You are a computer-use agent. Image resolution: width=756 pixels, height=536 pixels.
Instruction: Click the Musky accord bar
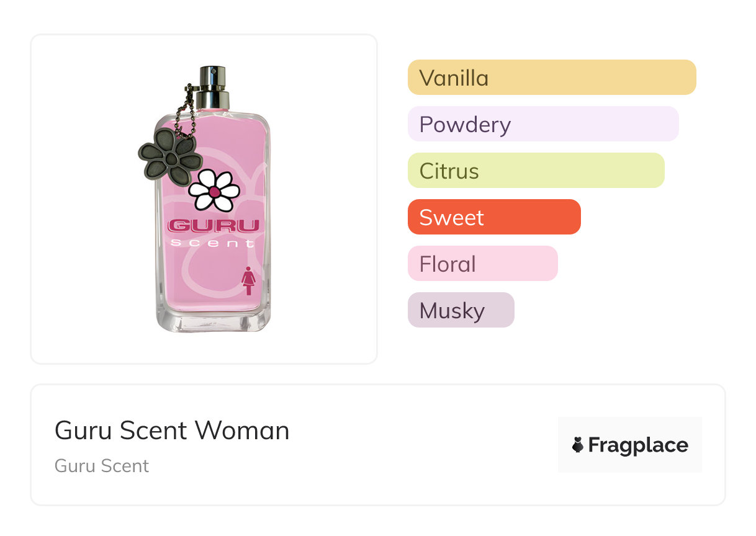[x=461, y=310]
